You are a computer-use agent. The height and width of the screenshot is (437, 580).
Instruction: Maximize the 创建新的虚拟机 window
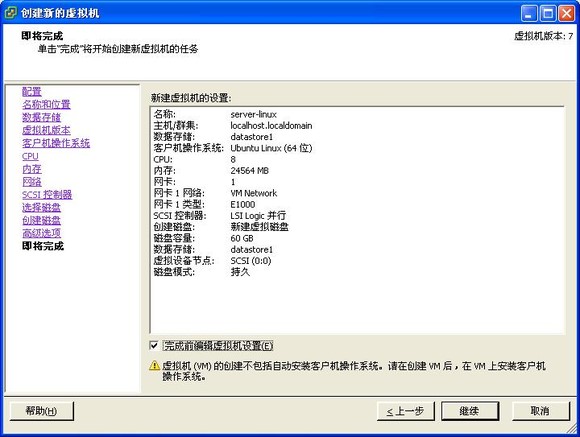tap(548, 13)
